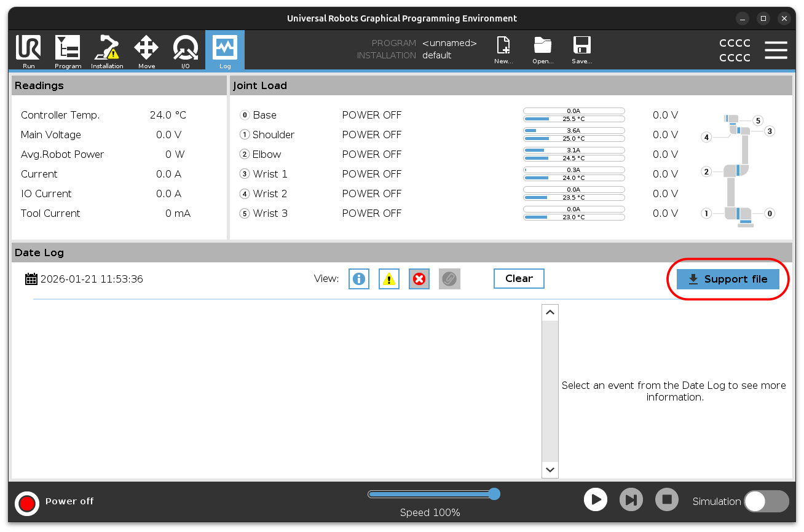
Task: Click the Shoulder current bar showing 3.6A
Action: click(x=574, y=131)
